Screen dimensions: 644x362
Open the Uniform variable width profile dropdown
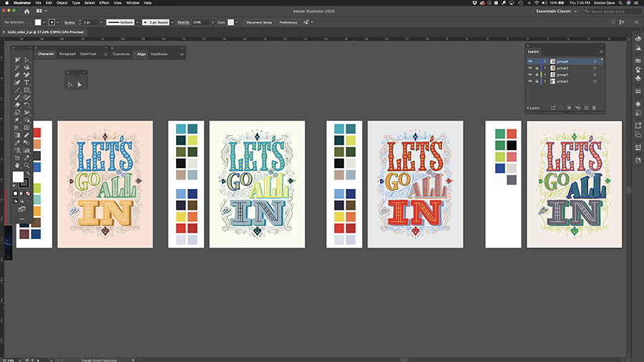(x=137, y=22)
